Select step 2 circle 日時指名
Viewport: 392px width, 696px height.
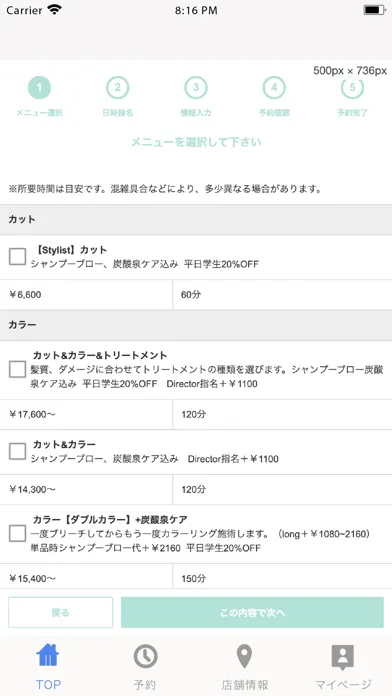coord(117,87)
